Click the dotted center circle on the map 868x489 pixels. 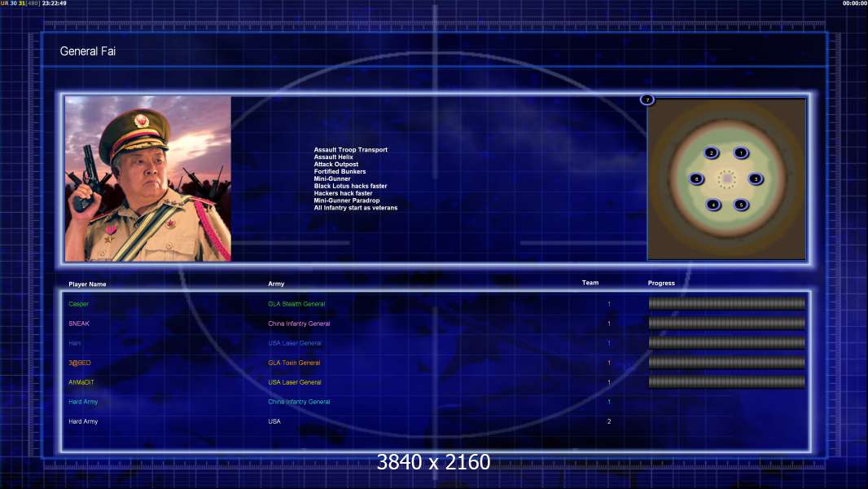click(726, 178)
